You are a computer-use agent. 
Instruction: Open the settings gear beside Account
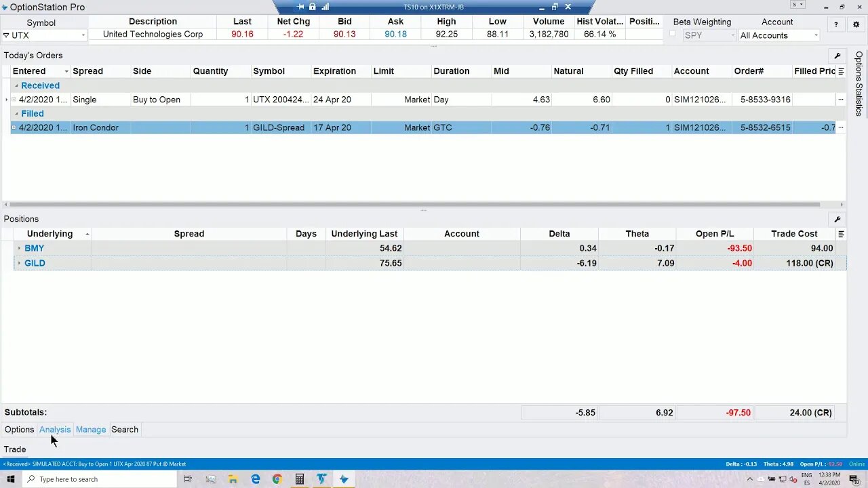(855, 25)
